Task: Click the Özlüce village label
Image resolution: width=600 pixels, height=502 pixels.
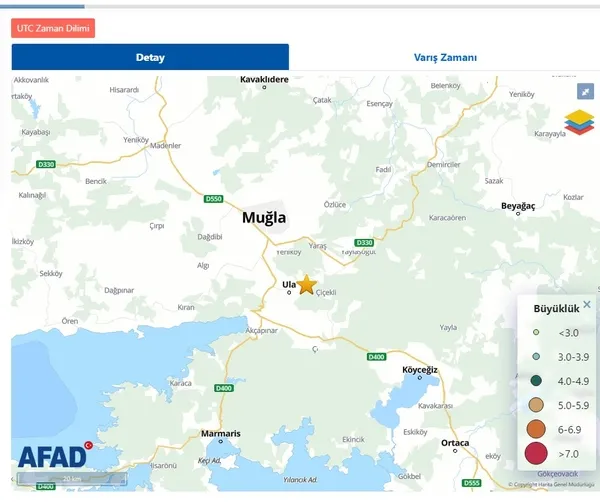Action: pyautogui.click(x=335, y=205)
